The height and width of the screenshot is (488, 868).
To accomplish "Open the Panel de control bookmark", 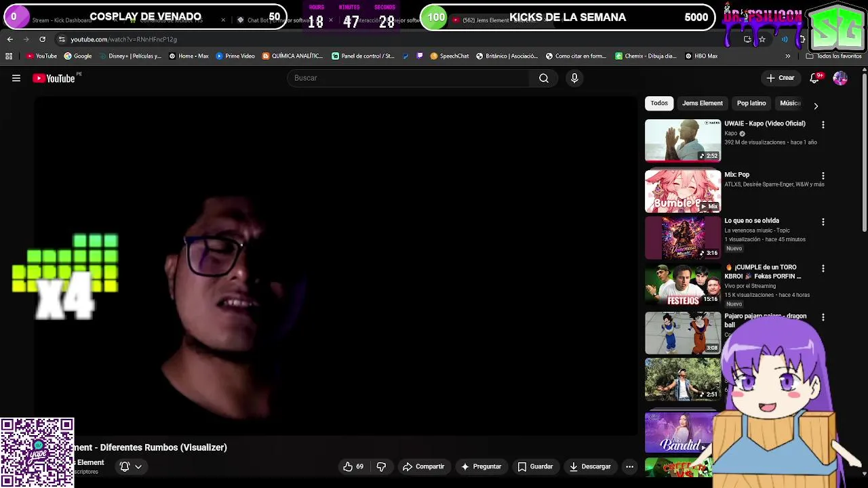I will coord(363,56).
